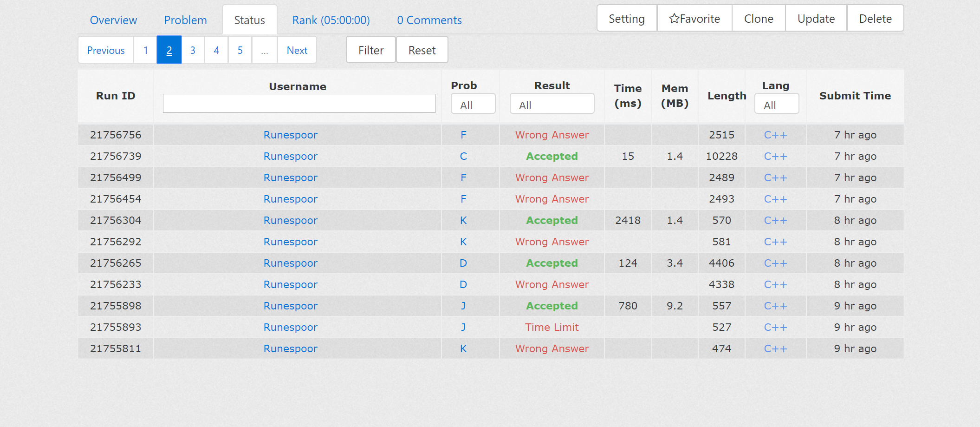Open the Rank (05:00:00) tab

(x=331, y=20)
